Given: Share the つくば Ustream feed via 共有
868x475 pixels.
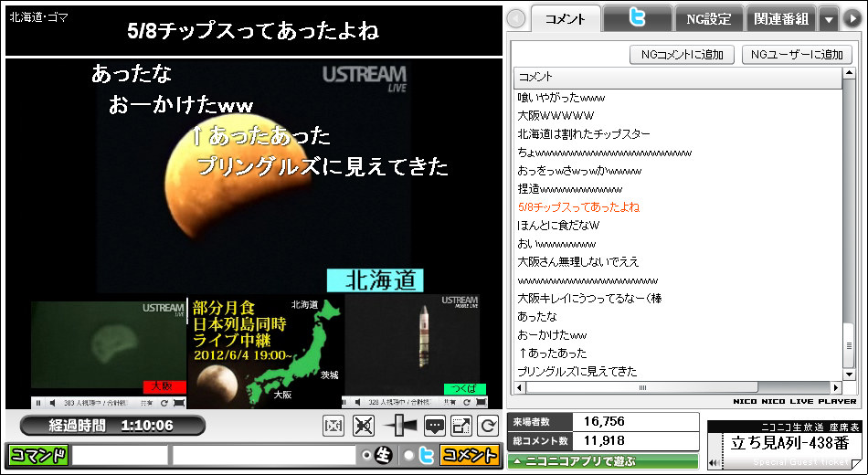Looking at the screenshot, I should tap(450, 402).
